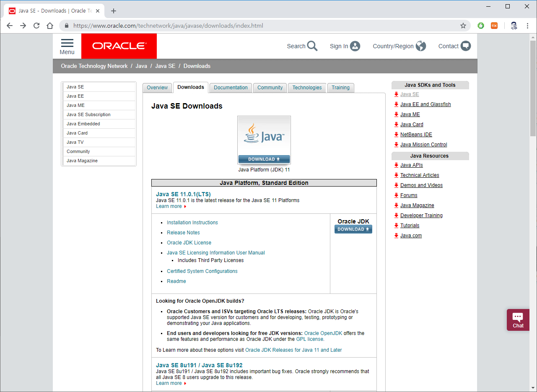Click the green extension icon
Image resolution: width=537 pixels, height=392 pixels.
[x=481, y=26]
